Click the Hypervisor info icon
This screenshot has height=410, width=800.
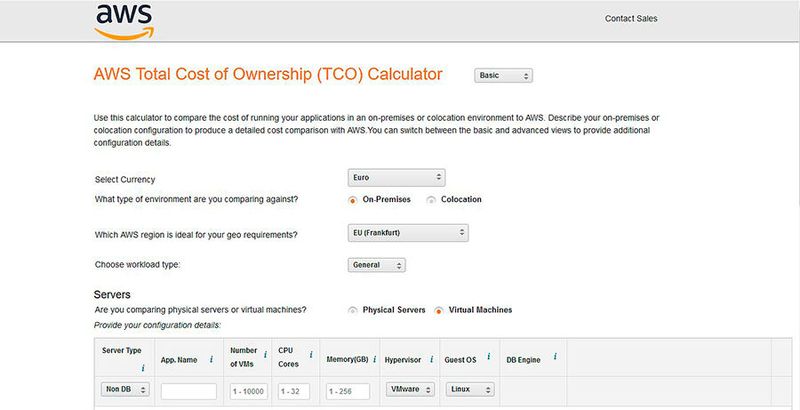point(433,357)
